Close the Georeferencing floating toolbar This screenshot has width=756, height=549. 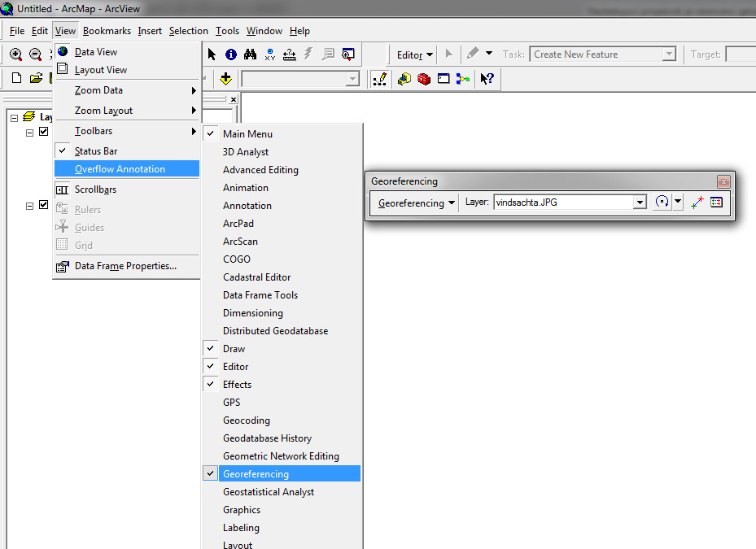tap(723, 181)
